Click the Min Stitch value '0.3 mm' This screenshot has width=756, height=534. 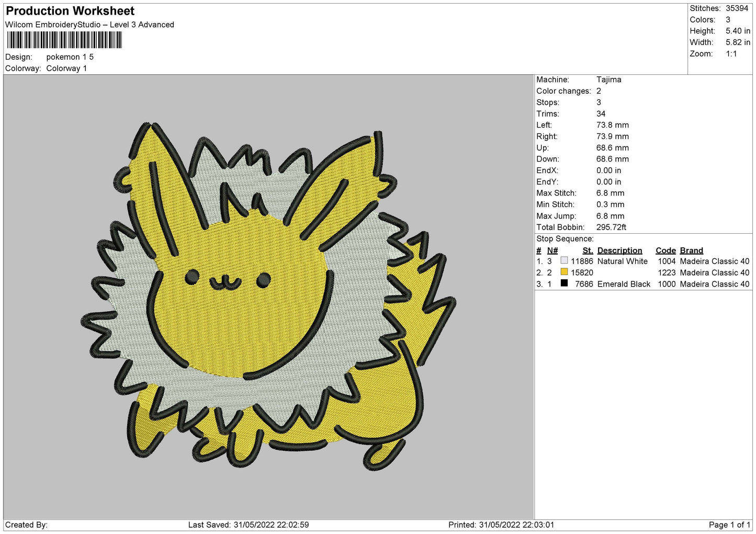[x=610, y=204]
